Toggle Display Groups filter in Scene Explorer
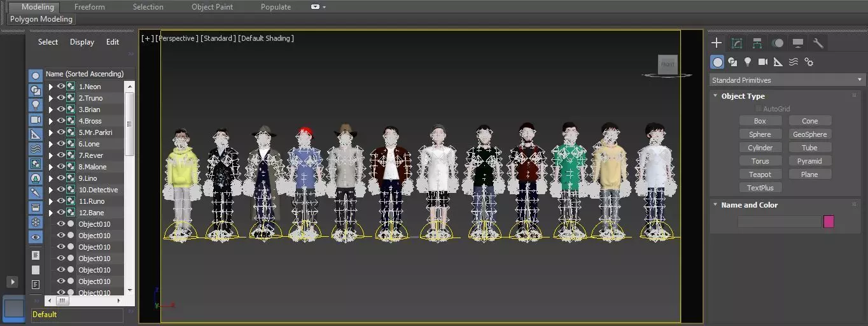Image resolution: width=868 pixels, height=326 pixels. click(x=36, y=164)
